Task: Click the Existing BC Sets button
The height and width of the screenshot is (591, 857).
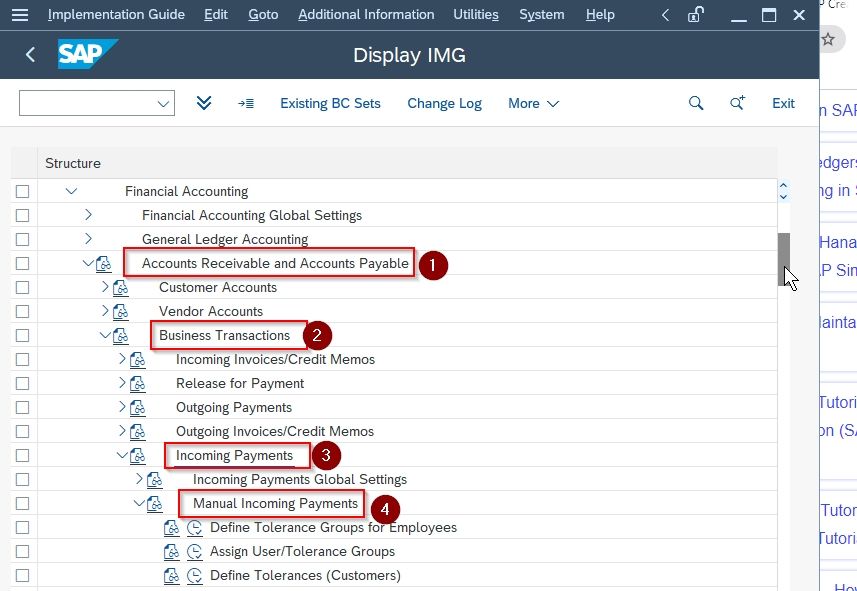Action: (330, 103)
